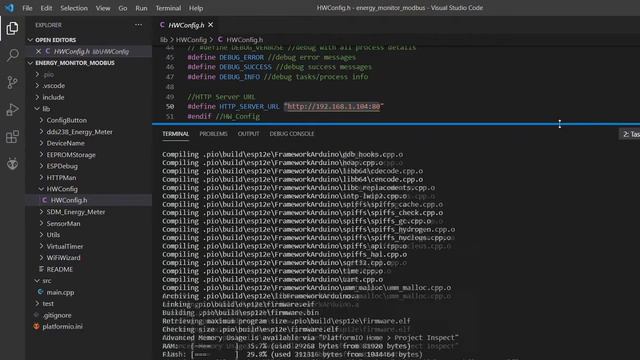
Task: Open the Explorer view in activity bar
Action: point(12,28)
